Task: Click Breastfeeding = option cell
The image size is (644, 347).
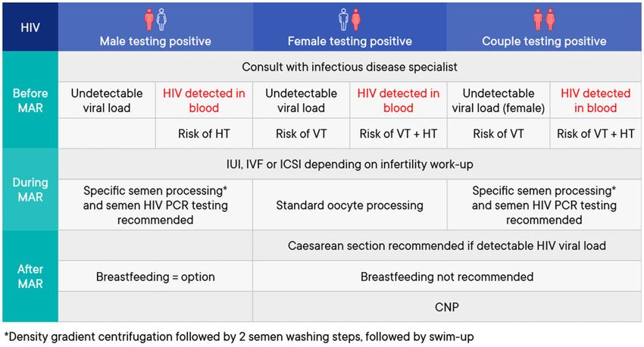Action: pyautogui.click(x=155, y=277)
